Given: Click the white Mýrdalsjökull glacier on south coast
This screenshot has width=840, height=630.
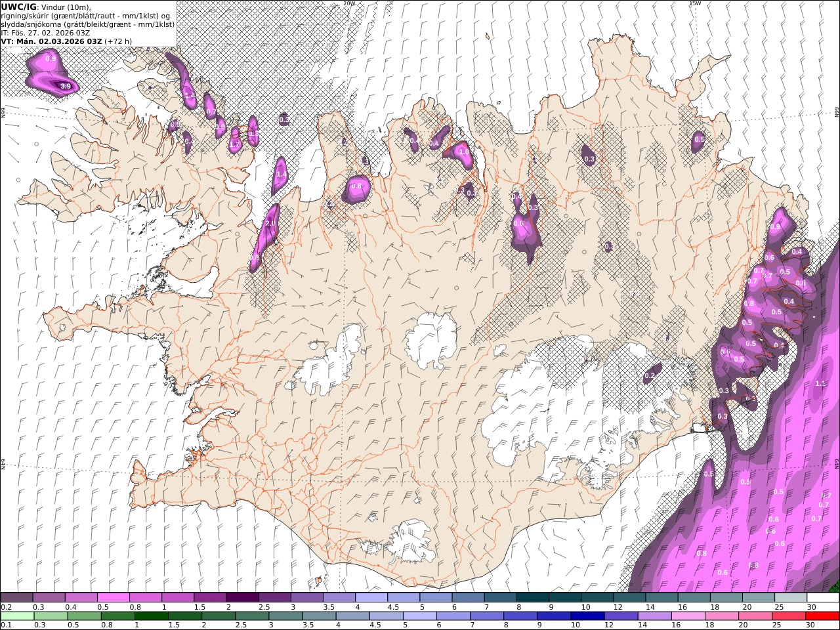Looking at the screenshot, I should pyautogui.click(x=412, y=541).
